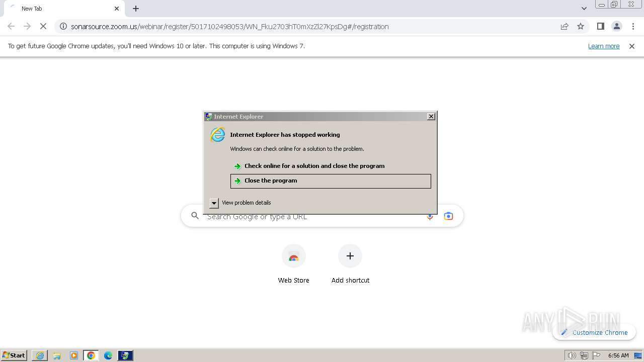Open a new tab with plus button
This screenshot has height=362, width=644.
(x=136, y=9)
